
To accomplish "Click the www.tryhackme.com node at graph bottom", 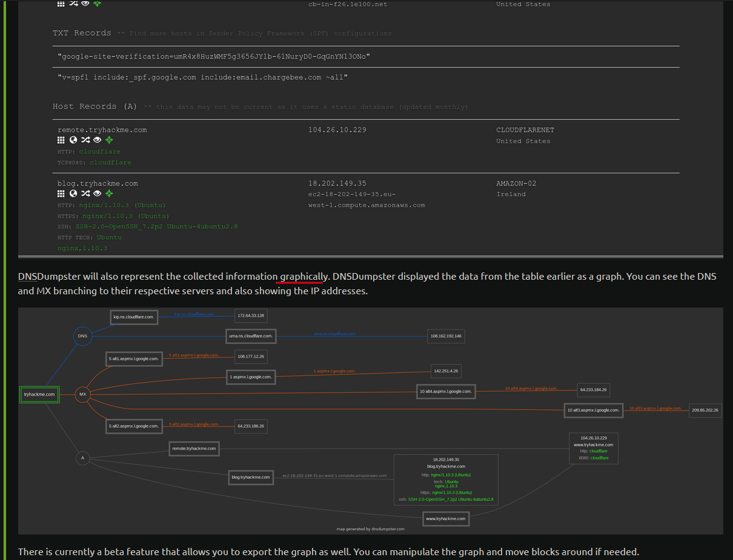I will [446, 519].
